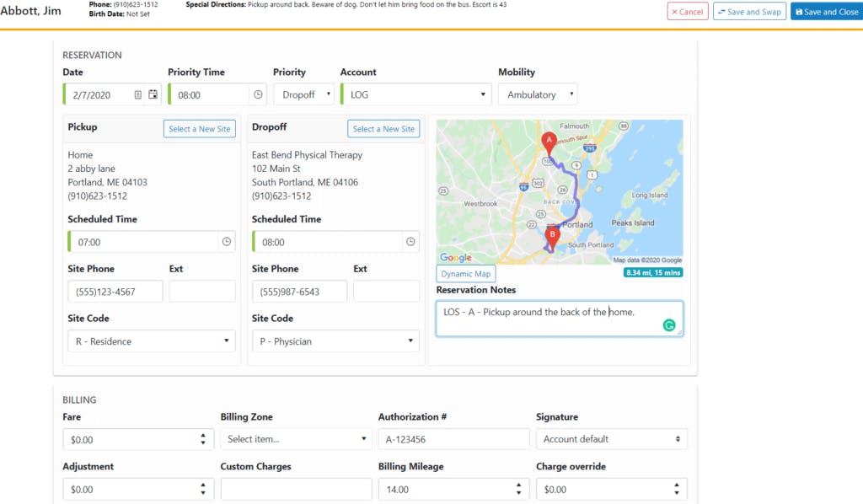Click the clock icon in Priority Time

[258, 95]
